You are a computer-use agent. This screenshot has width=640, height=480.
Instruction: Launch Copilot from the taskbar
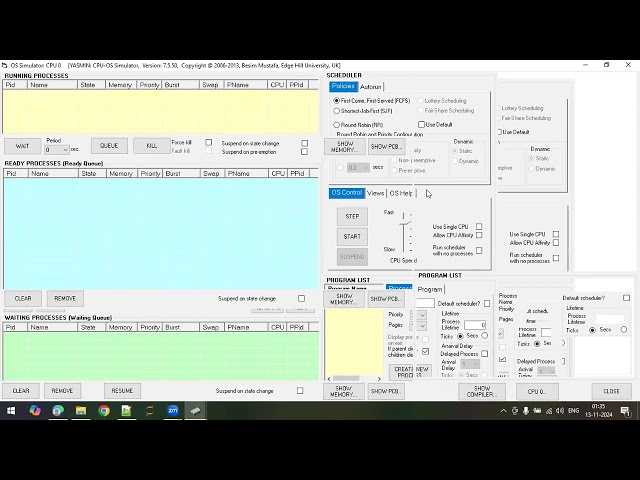click(x=35, y=411)
